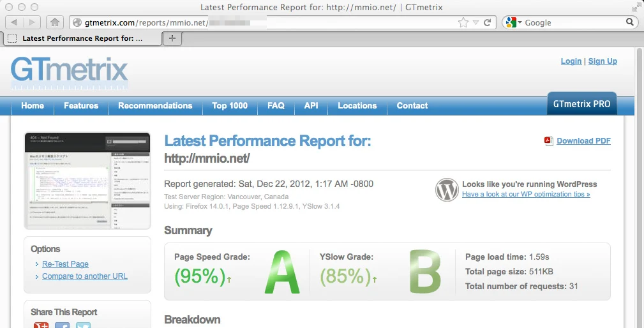Open the FAQ navigation item

click(276, 105)
